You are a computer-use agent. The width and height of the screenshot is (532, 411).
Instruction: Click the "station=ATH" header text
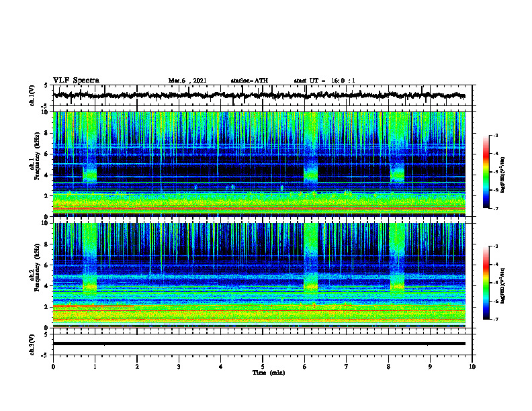(249, 81)
